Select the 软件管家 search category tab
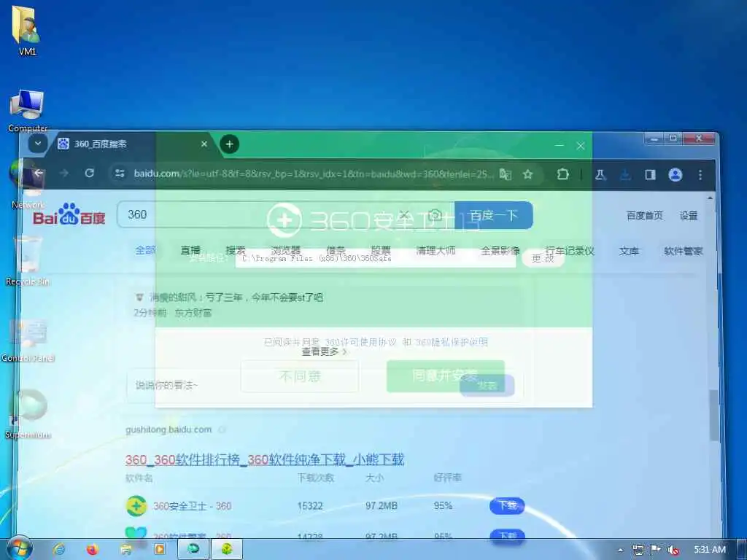 (x=683, y=251)
